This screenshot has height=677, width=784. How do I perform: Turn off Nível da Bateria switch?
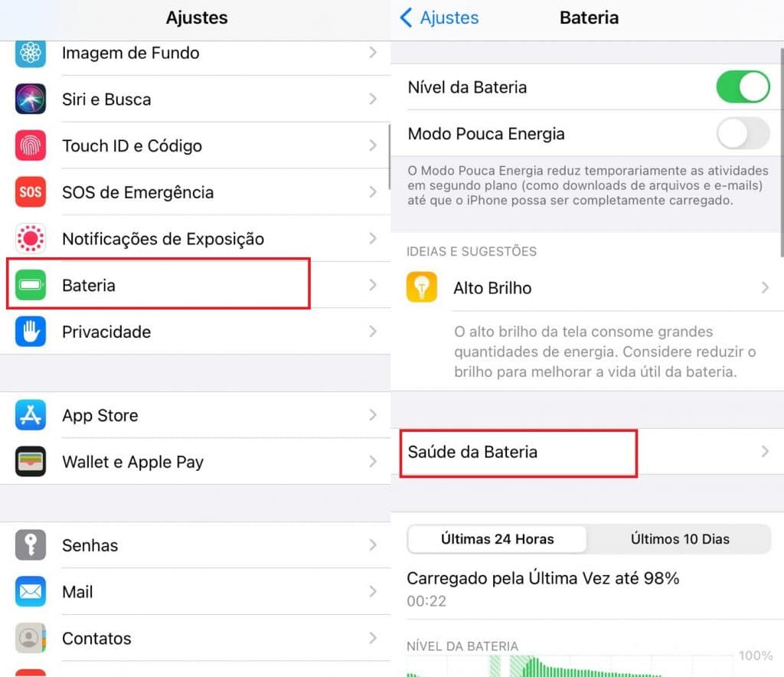(743, 87)
